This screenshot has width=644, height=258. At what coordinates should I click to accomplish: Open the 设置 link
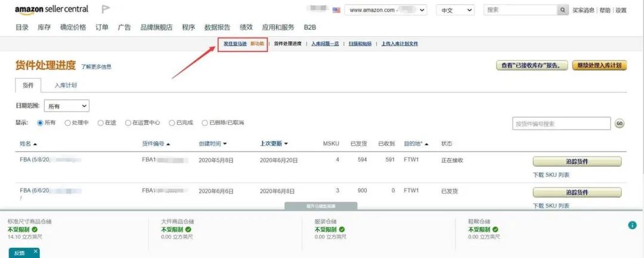pyautogui.click(x=621, y=10)
